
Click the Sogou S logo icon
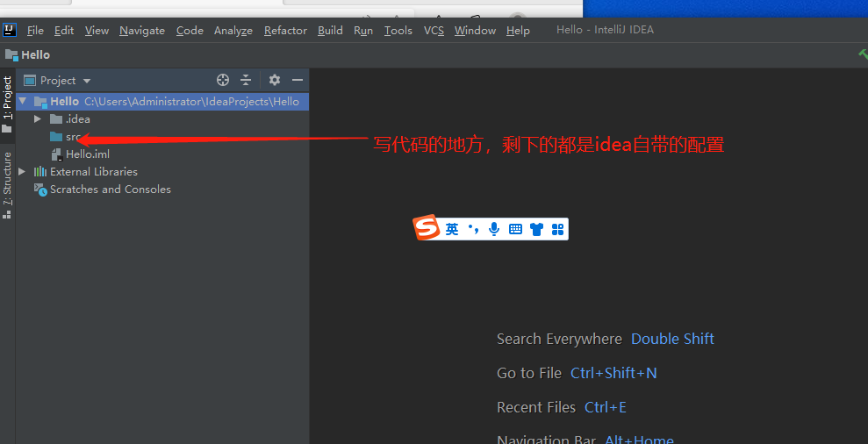click(427, 229)
